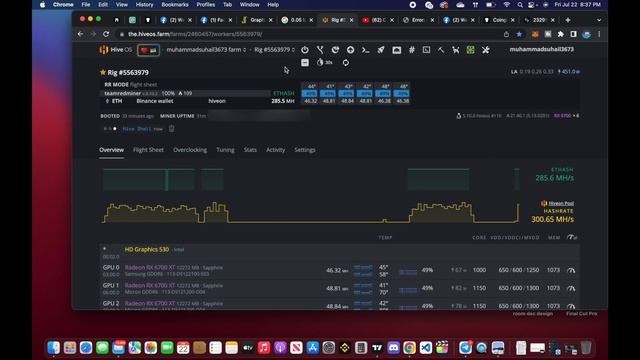
Task: Switch to the Overclocking tab
Action: [x=190, y=150]
